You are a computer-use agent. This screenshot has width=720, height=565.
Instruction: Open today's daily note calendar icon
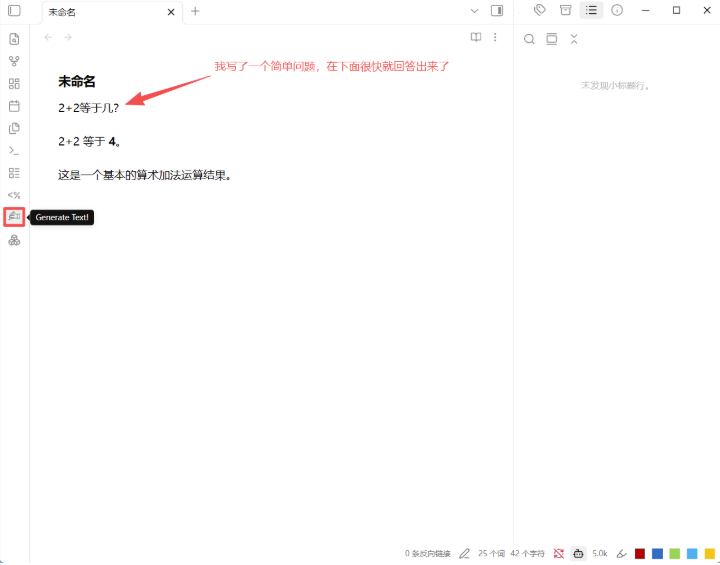[x=14, y=106]
